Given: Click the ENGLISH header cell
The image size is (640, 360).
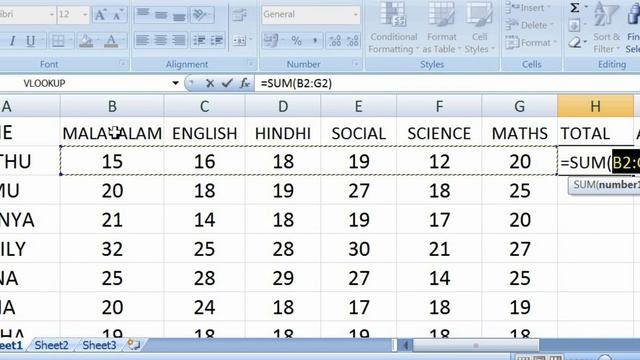Looking at the screenshot, I should click(204, 133).
